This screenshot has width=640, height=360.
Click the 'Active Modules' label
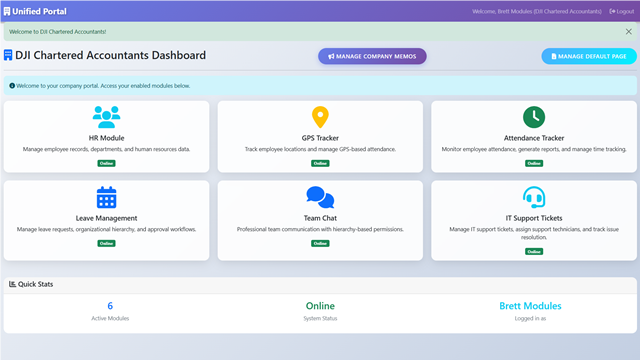pos(110,318)
